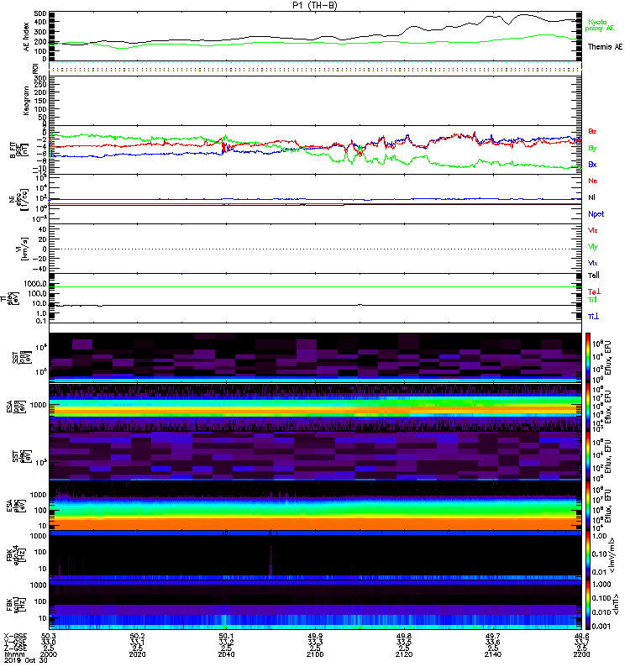630x672 pixels.
Task: Click the ESA ions Eflux color bar
Action: tap(587, 407)
